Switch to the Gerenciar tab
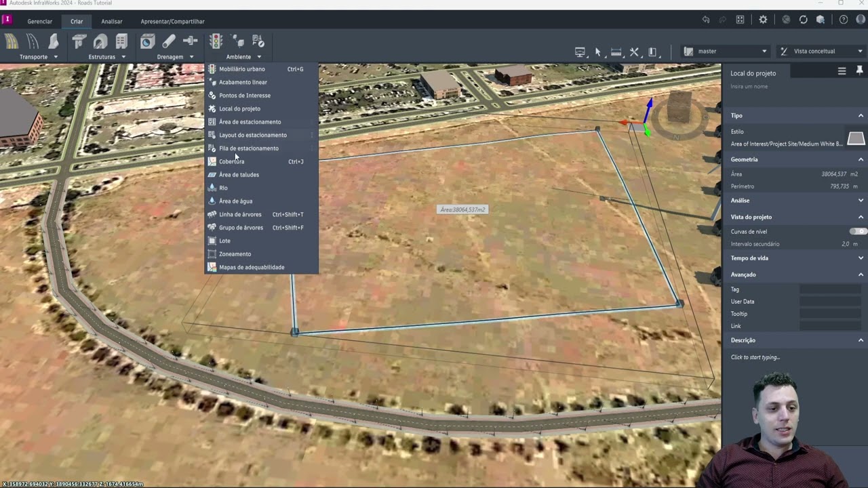This screenshot has width=868, height=488. 40,21
